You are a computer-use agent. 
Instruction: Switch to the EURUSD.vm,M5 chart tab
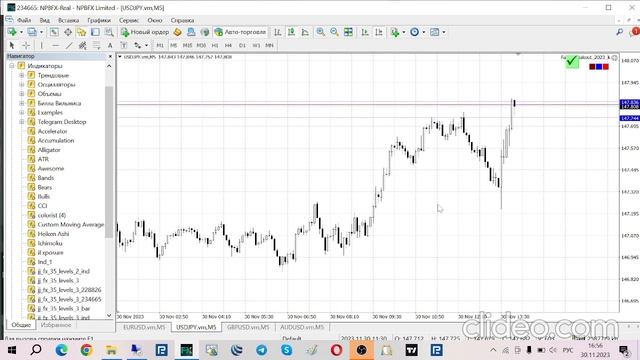tap(144, 327)
